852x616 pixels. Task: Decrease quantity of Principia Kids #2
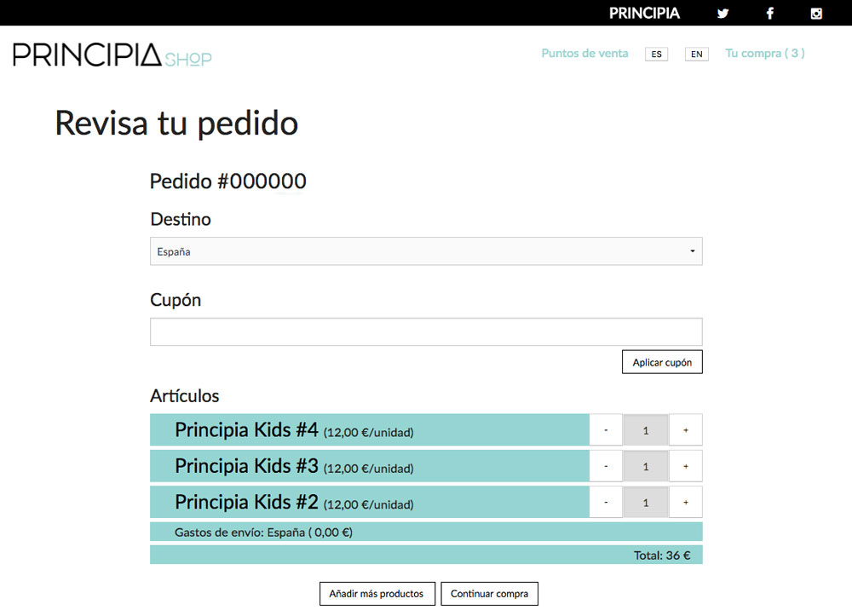[606, 503]
